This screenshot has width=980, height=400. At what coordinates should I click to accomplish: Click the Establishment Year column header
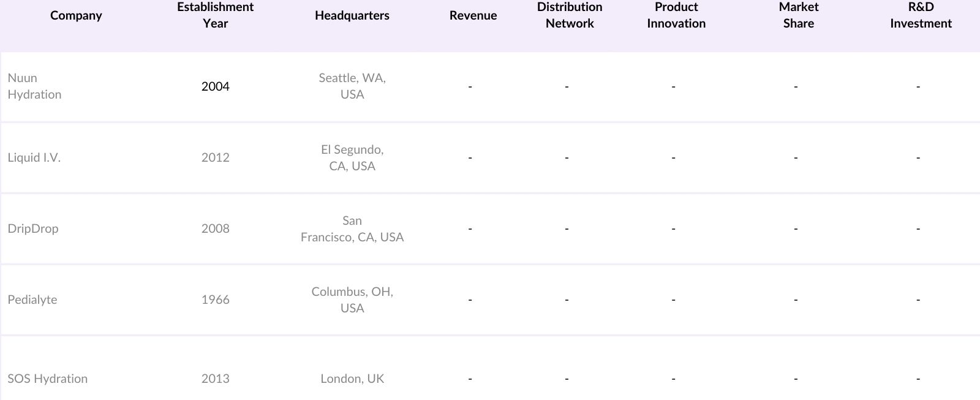pos(215,15)
